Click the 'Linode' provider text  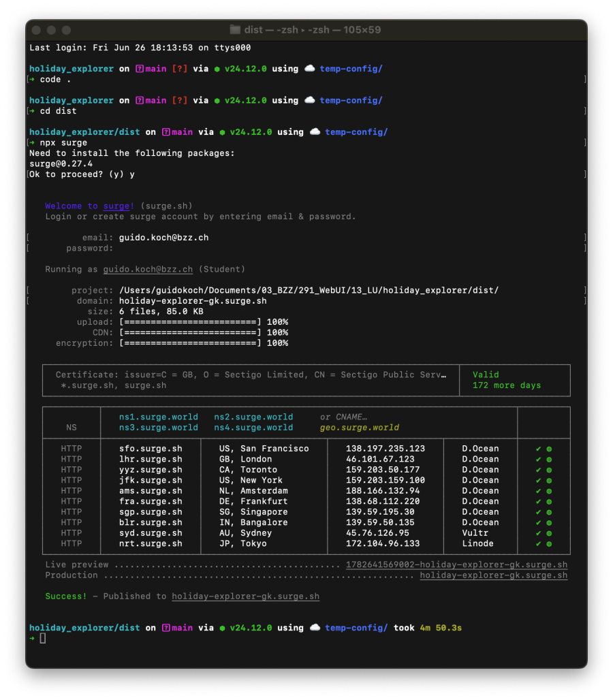(477, 544)
